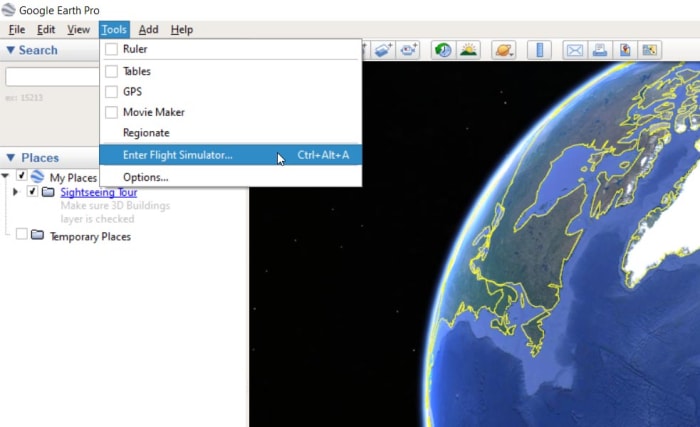Click the Historical Imagery clock icon
The height and width of the screenshot is (427, 700).
442,50
